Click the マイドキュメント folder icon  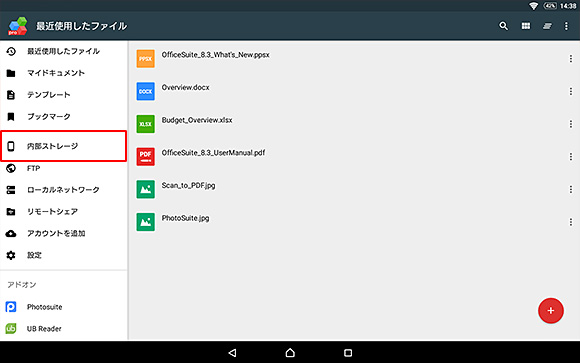coord(11,73)
